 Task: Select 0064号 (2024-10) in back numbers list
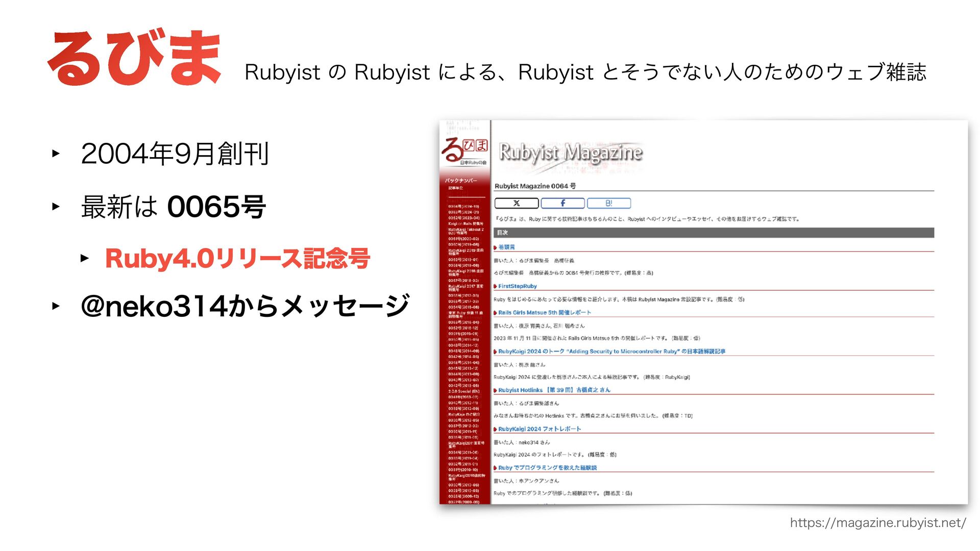463,207
